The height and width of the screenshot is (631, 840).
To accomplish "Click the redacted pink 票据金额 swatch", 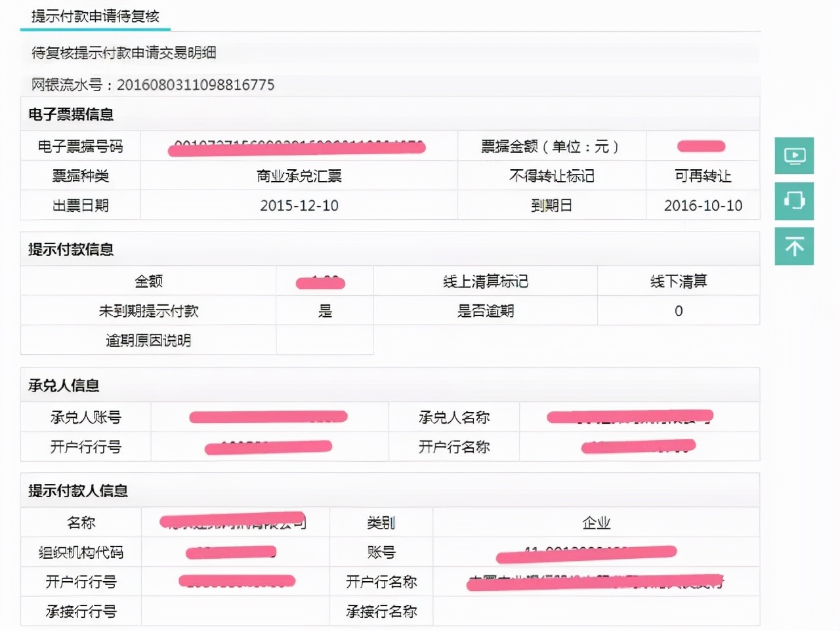I will (700, 146).
